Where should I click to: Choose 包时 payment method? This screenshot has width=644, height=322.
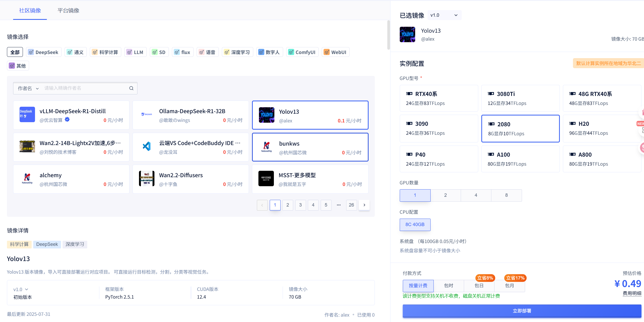click(x=449, y=286)
